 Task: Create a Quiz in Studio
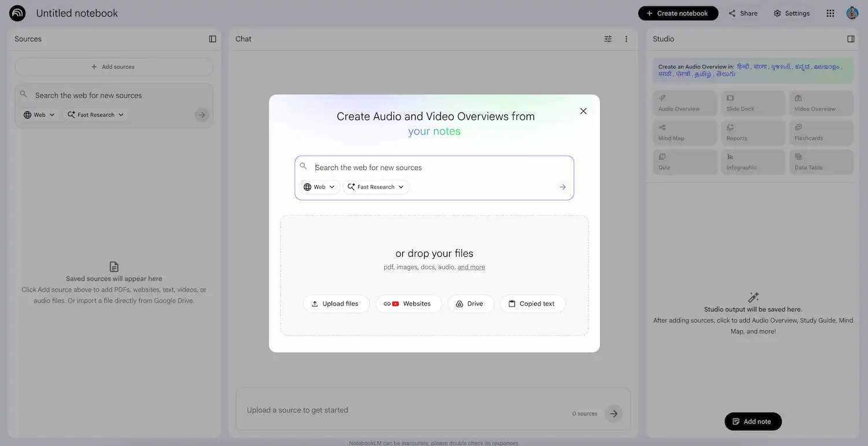pyautogui.click(x=685, y=162)
